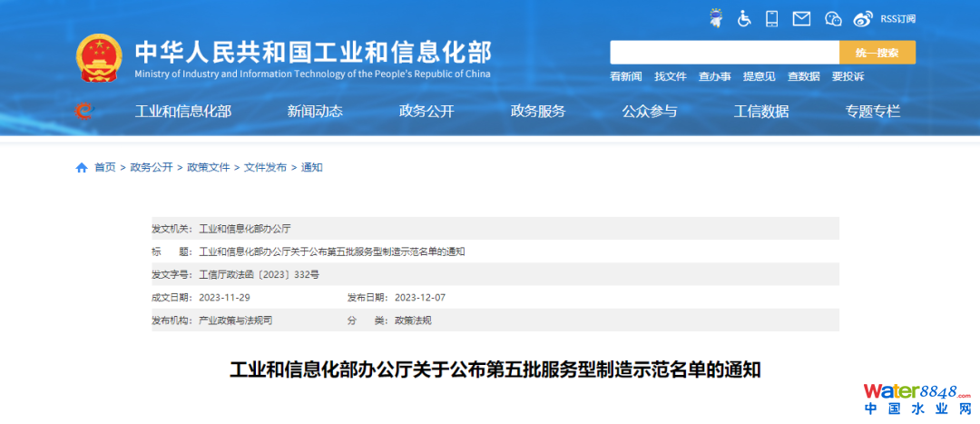980x424 pixels.
Task: Open the wheelchair accessibility mode icon
Action: pyautogui.click(x=744, y=18)
